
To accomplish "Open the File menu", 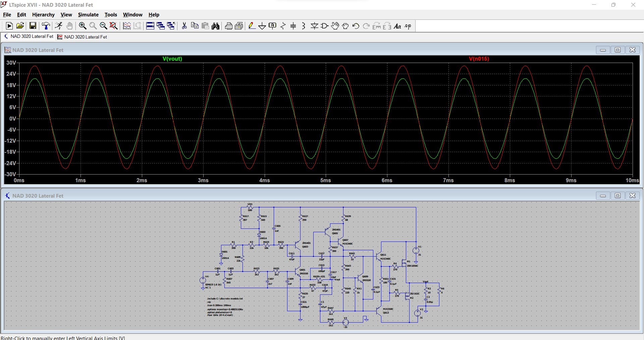I will coord(7,15).
